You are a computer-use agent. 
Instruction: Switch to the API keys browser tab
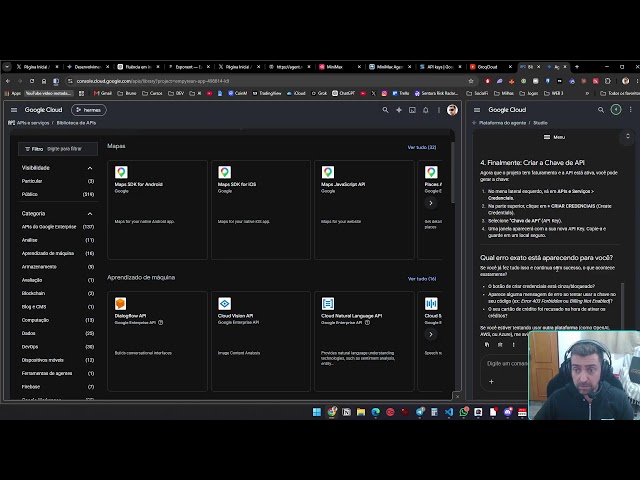tap(440, 67)
